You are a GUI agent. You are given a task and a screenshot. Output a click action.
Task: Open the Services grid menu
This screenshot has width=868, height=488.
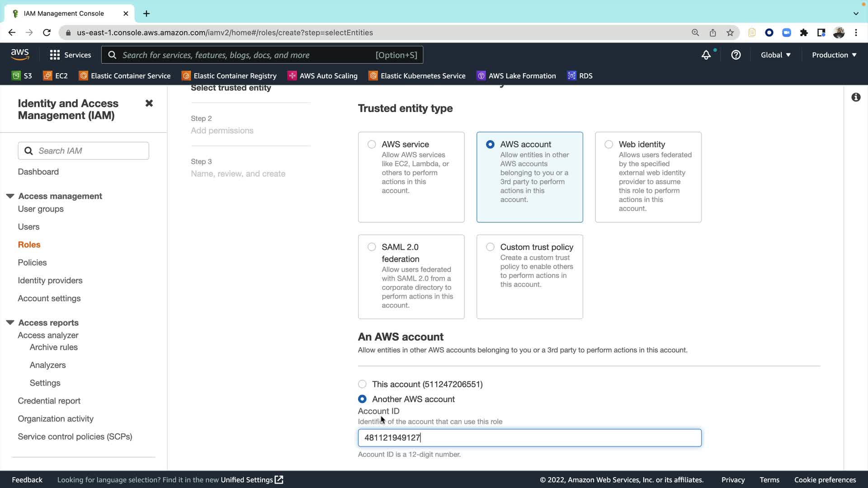pyautogui.click(x=70, y=55)
